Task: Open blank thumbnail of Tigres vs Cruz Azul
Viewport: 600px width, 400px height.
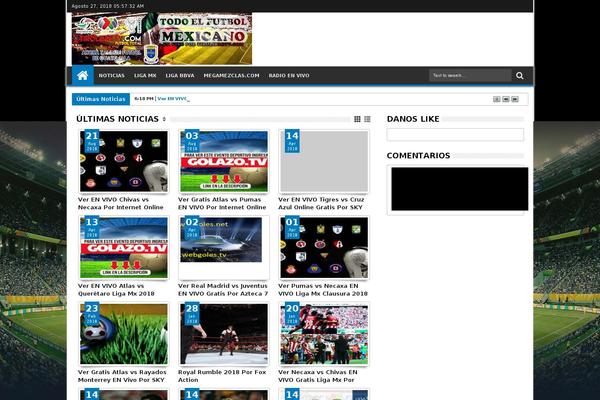Action: click(324, 161)
